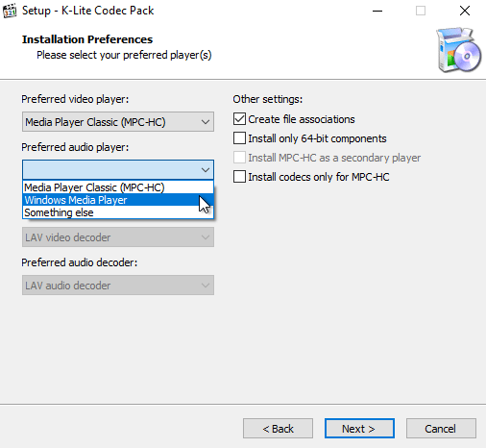Click Install MPC-HC as a secondary player checkbox
Viewport: 486px width, 448px height.
[x=239, y=158]
